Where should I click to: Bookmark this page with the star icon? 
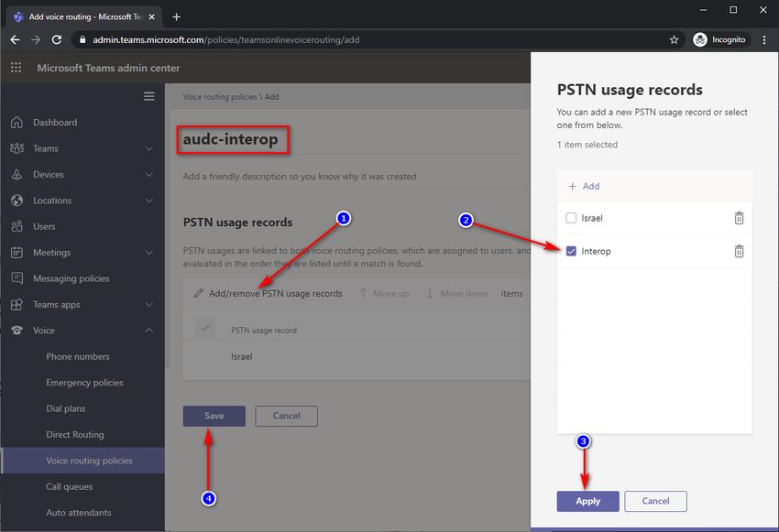pos(674,39)
